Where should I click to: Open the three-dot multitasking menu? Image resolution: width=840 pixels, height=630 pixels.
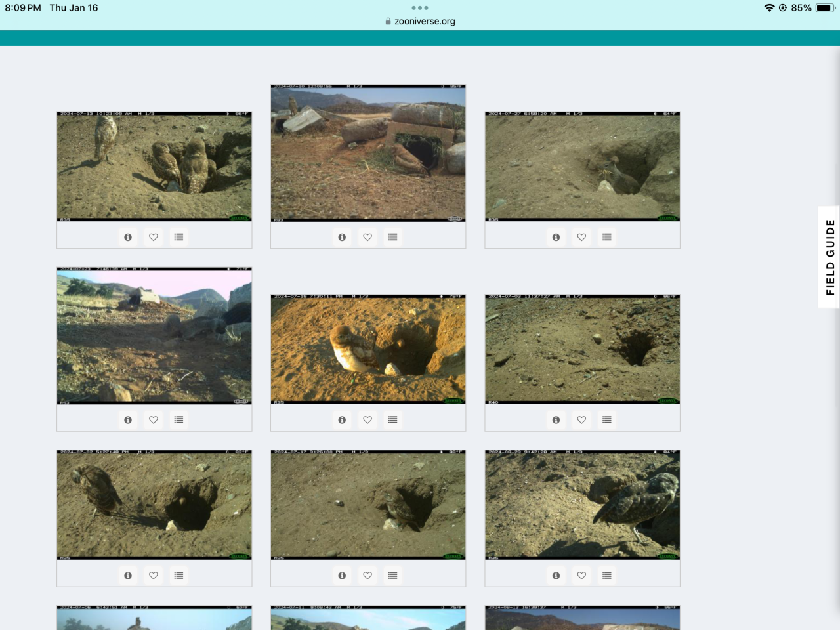pyautogui.click(x=420, y=8)
